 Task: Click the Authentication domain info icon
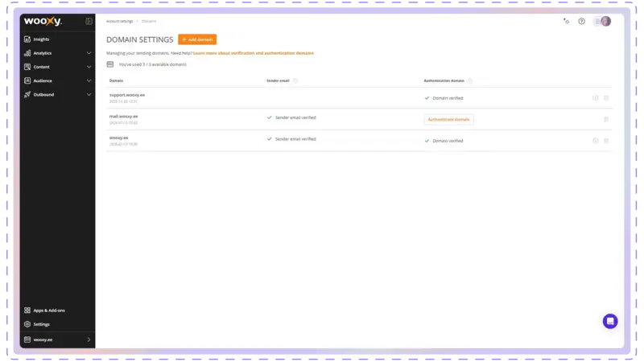coord(469,81)
